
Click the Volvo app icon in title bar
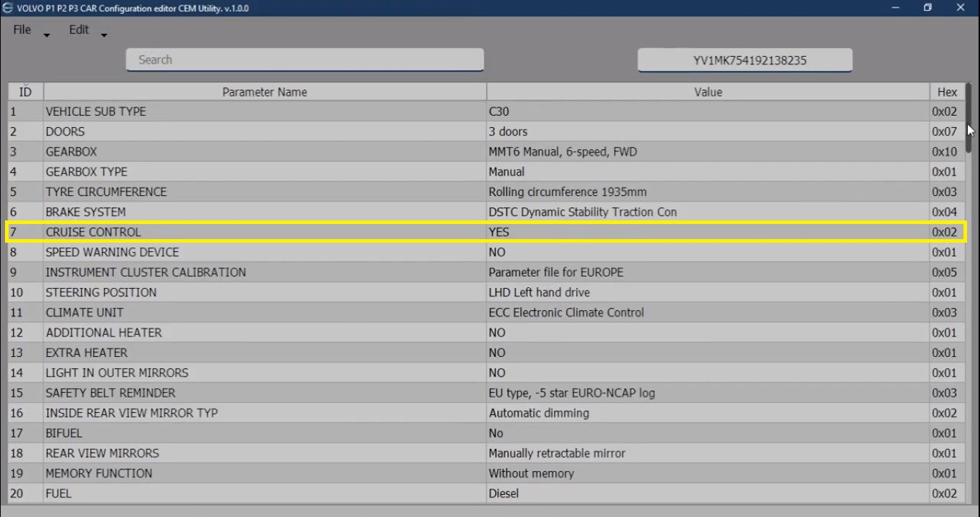[8, 8]
